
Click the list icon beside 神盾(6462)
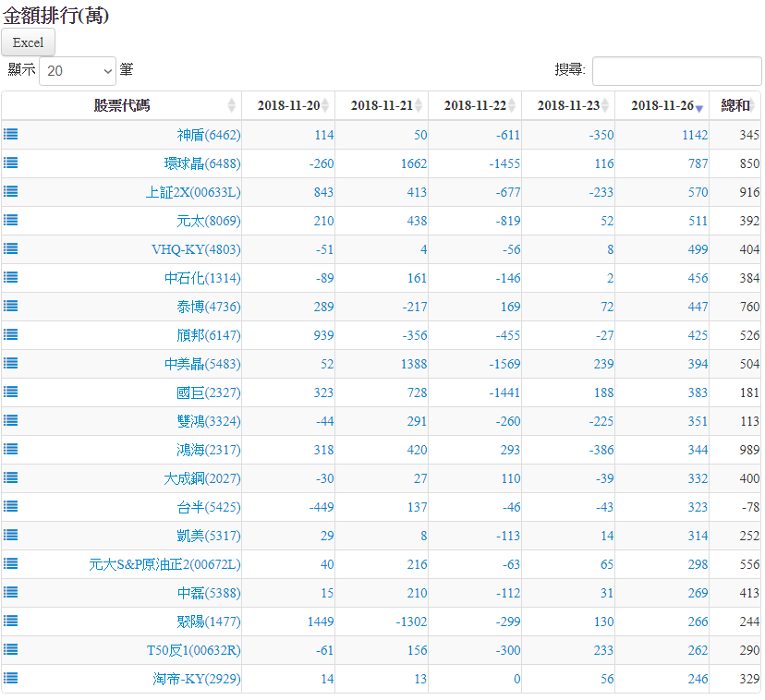click(x=10, y=134)
